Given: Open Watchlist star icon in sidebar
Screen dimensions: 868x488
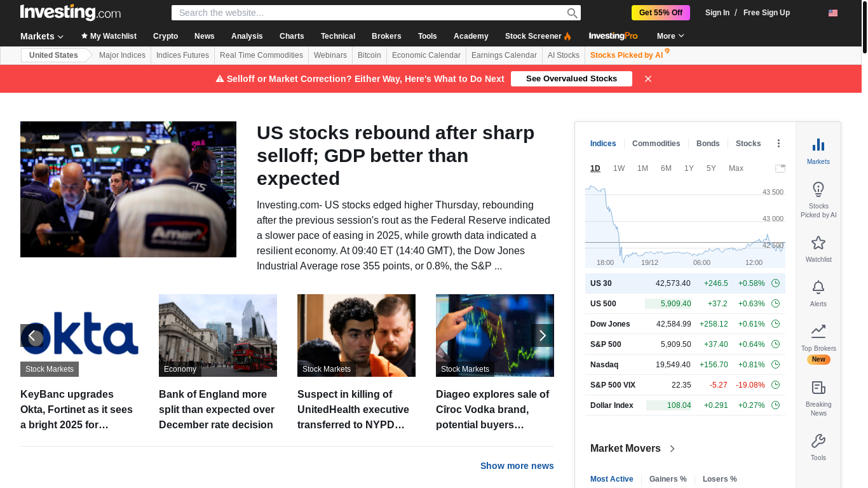Looking at the screenshot, I should (818, 243).
